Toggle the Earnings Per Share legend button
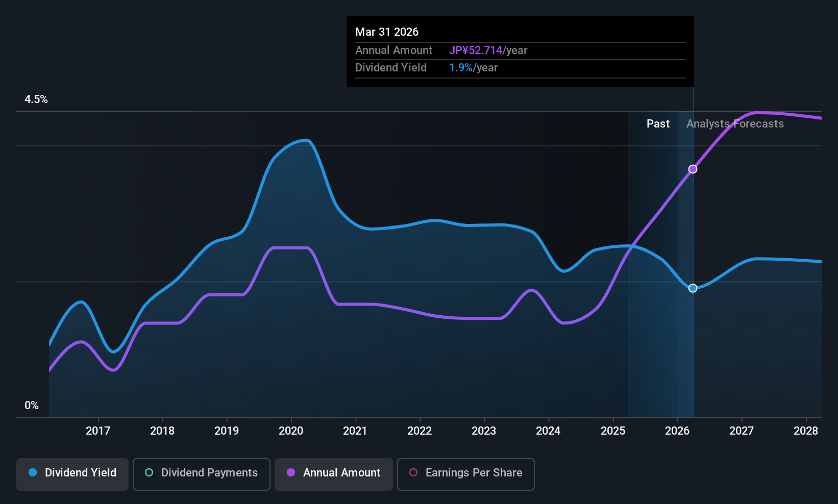Image resolution: width=838 pixels, height=504 pixels. [466, 474]
